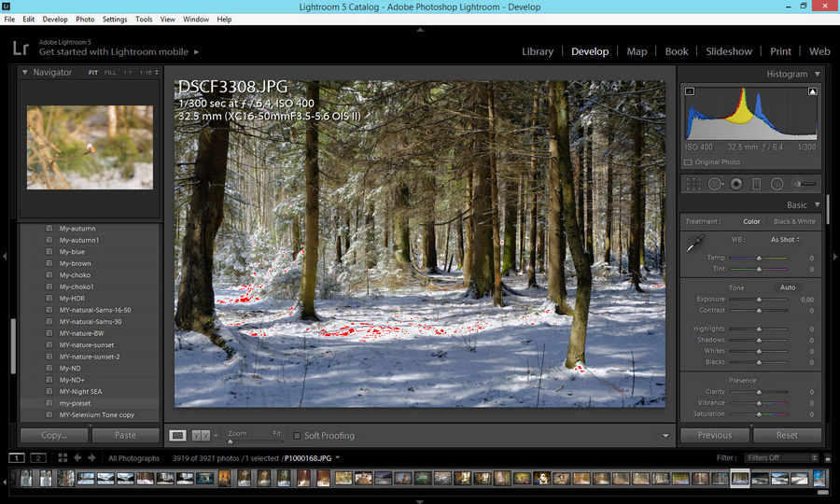Select the Crop Overlay tool
Image resolution: width=840 pixels, height=504 pixels.
[x=693, y=184]
